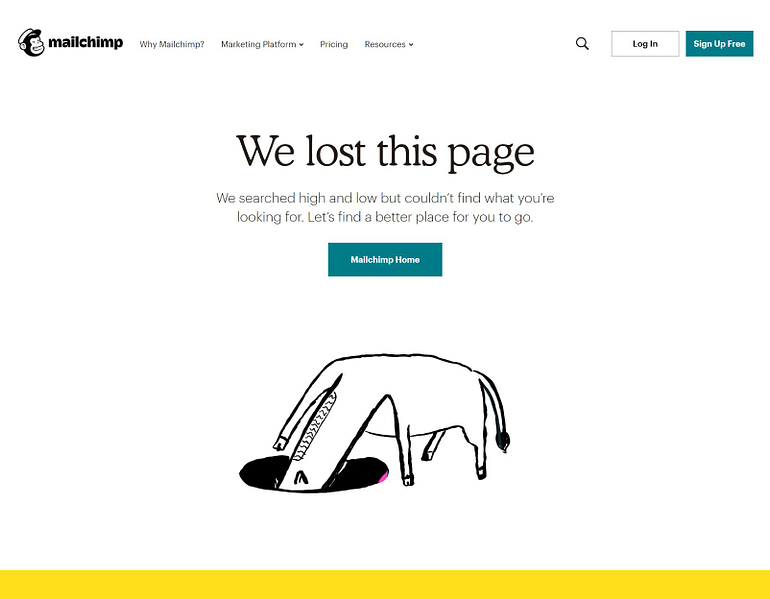Click the yellow footer band
770x599 pixels.
tap(385, 584)
